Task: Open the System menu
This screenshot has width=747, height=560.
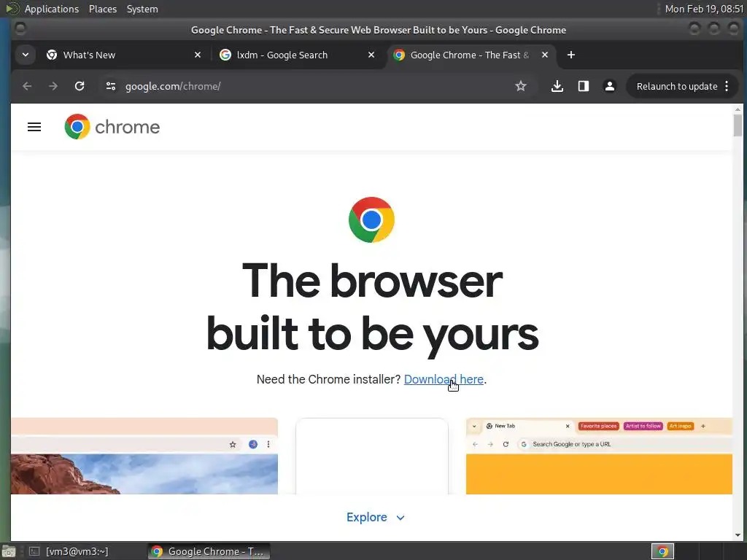Action: (142, 9)
